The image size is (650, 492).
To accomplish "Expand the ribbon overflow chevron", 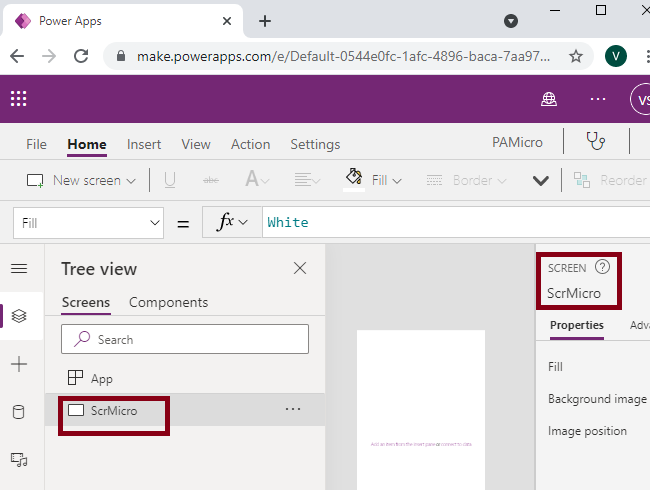I will tap(541, 180).
